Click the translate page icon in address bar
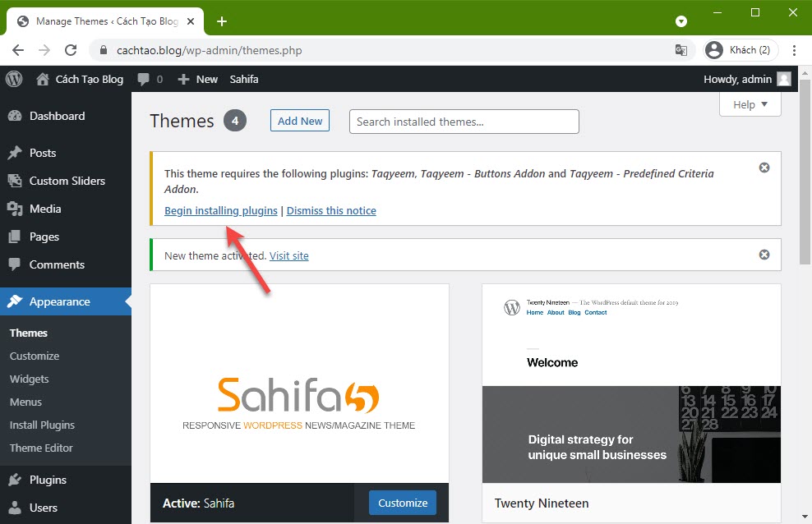This screenshot has width=812, height=524. click(x=681, y=50)
